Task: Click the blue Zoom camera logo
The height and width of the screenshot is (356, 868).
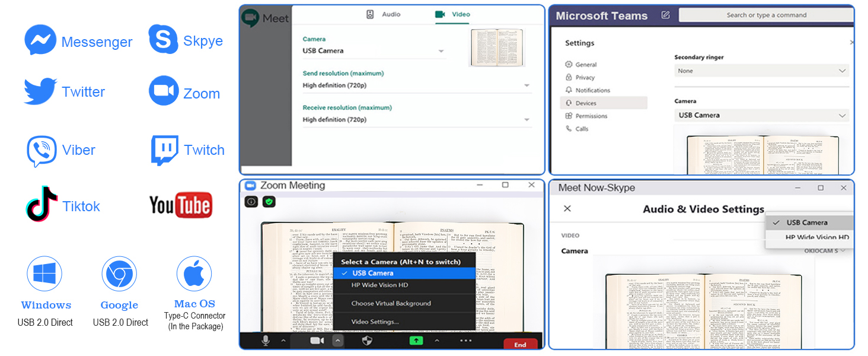Action: coord(164,91)
